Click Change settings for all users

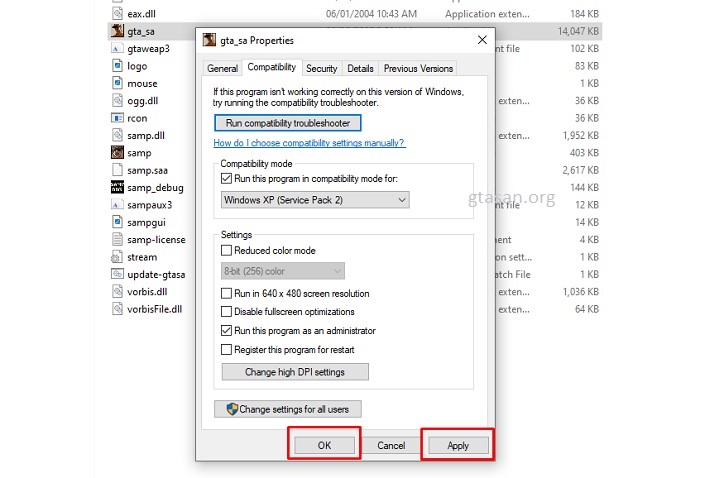[x=288, y=409]
